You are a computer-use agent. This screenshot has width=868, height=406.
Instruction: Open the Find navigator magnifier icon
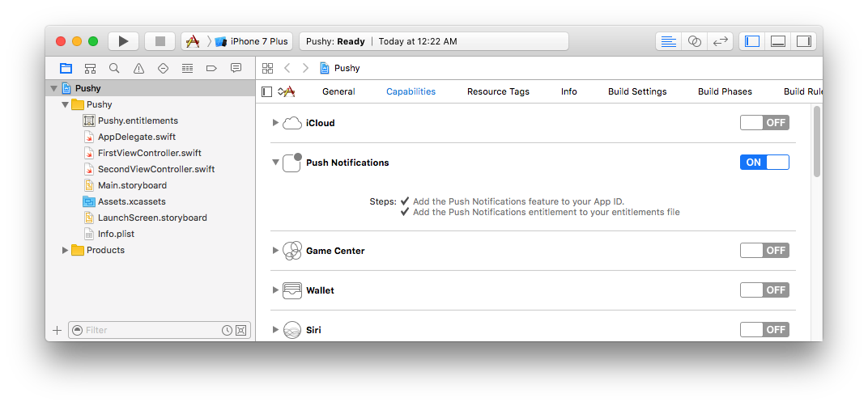pos(114,68)
